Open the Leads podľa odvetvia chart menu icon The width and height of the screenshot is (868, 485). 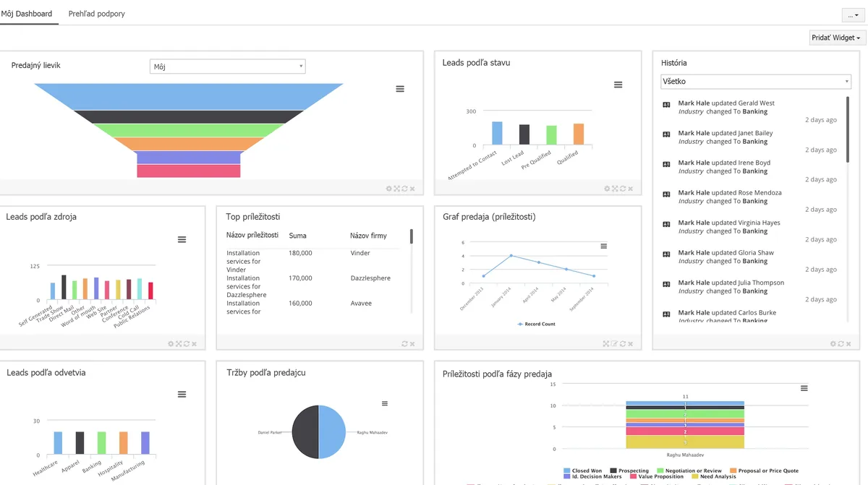[182, 394]
